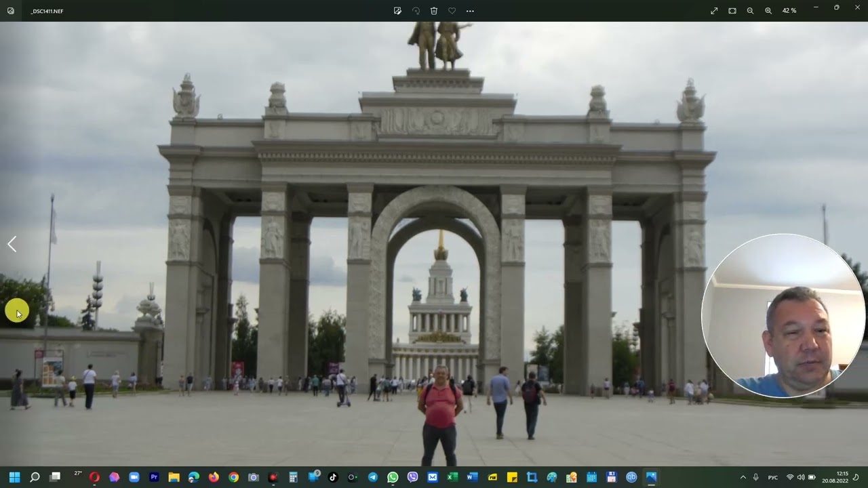This screenshot has width=868, height=488.
Task: Open Mail app from the taskbar
Action: (x=433, y=477)
